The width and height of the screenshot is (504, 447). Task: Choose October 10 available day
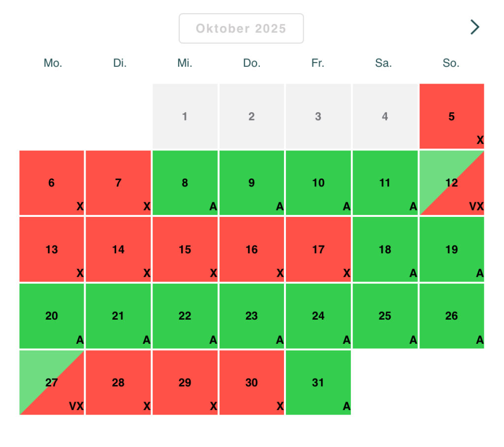(318, 183)
